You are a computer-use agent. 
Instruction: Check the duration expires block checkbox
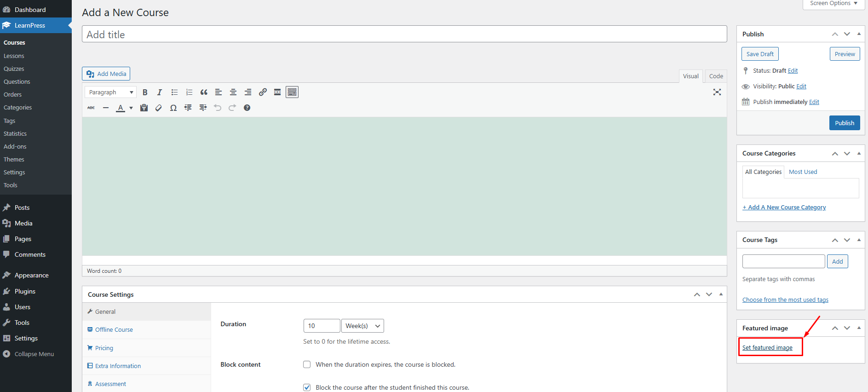(307, 364)
